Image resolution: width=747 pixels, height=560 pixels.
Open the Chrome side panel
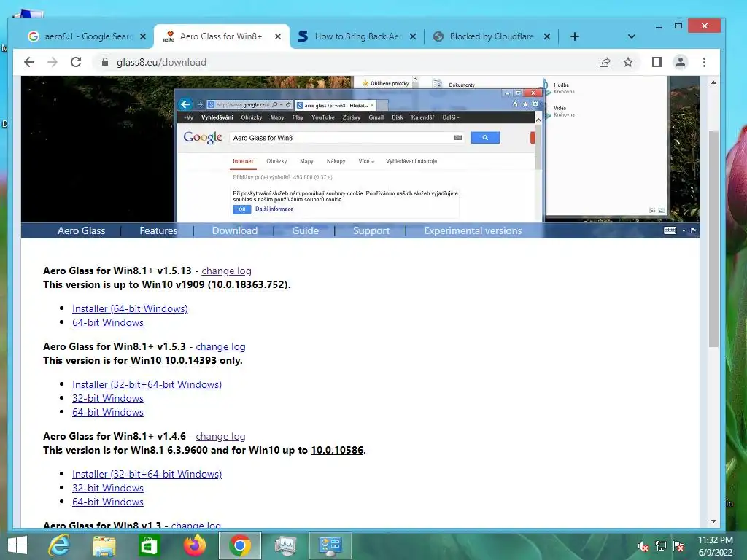[657, 63]
